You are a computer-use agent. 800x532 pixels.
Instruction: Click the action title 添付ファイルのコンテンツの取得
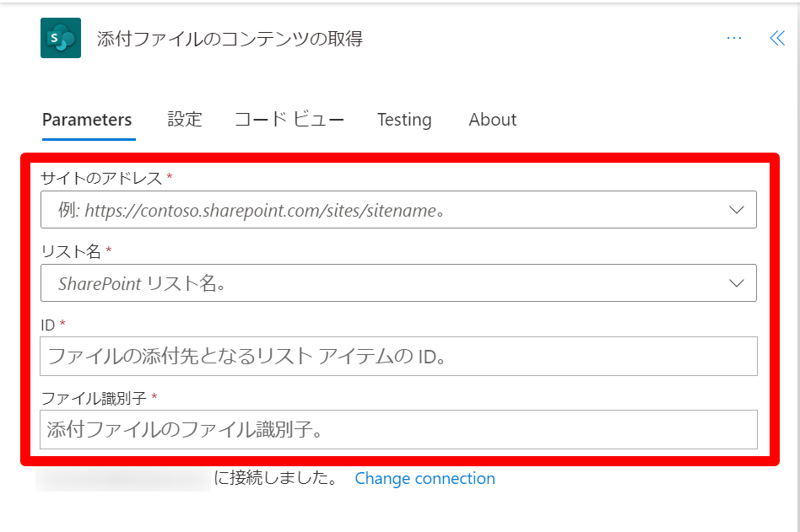pos(230,39)
